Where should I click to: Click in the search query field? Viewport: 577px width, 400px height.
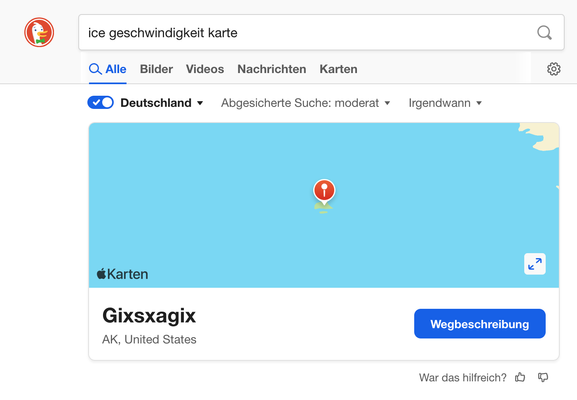[x=309, y=33]
